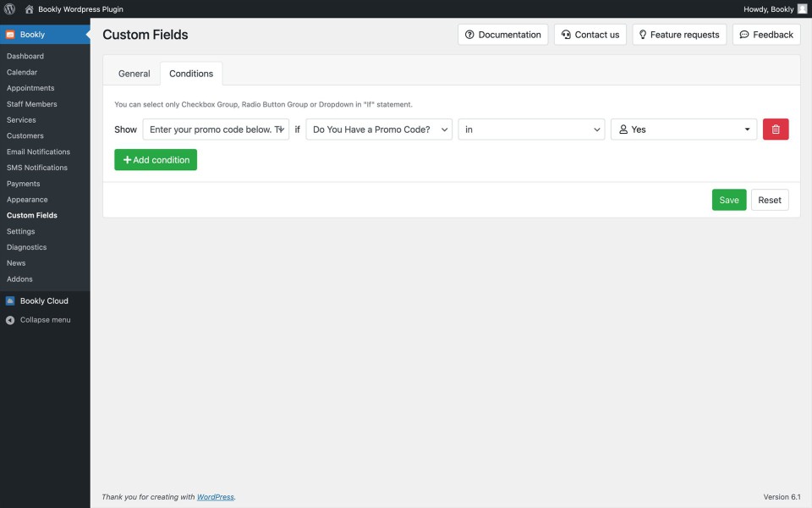Click the Bookly Cloud sidebar icon
Viewport: 812px width, 508px height.
10,301
